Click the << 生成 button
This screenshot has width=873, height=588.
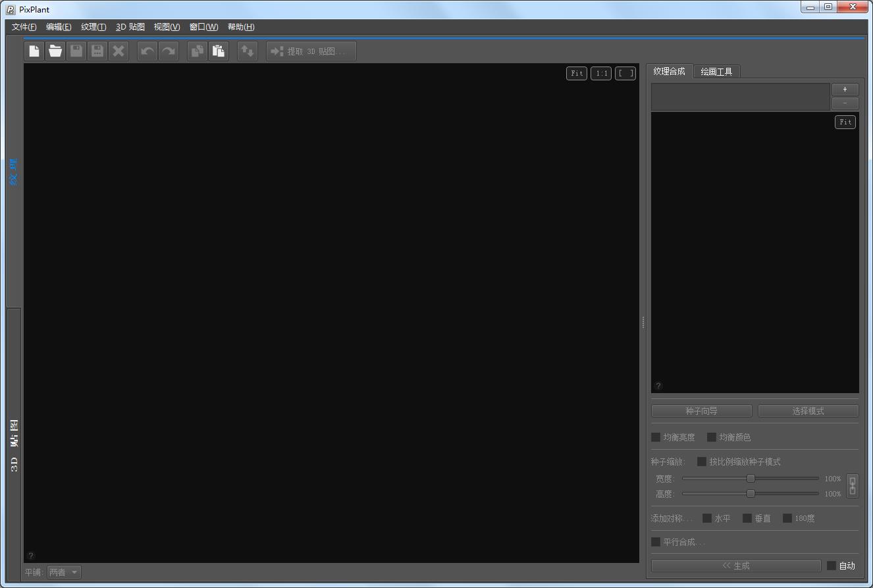(735, 565)
